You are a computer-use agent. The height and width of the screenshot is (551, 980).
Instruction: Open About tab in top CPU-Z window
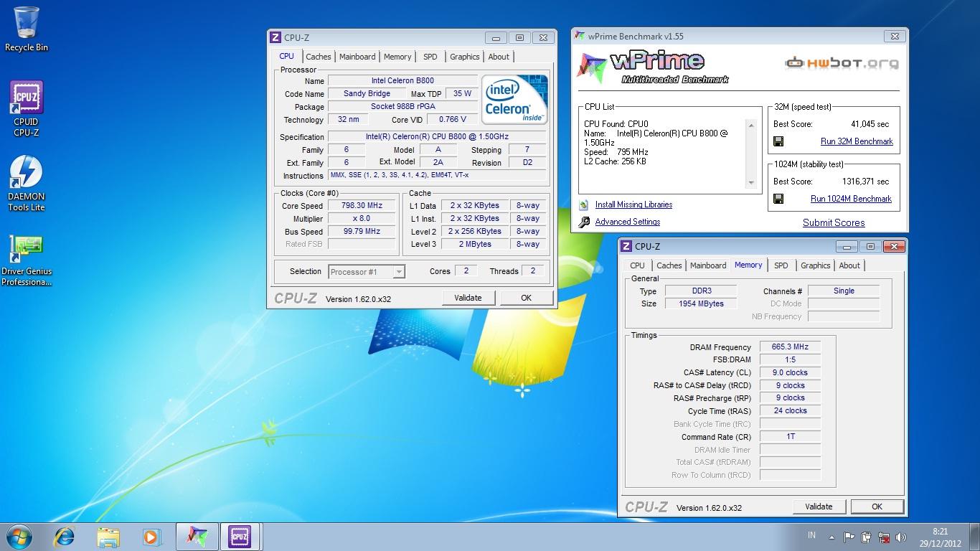tap(499, 57)
